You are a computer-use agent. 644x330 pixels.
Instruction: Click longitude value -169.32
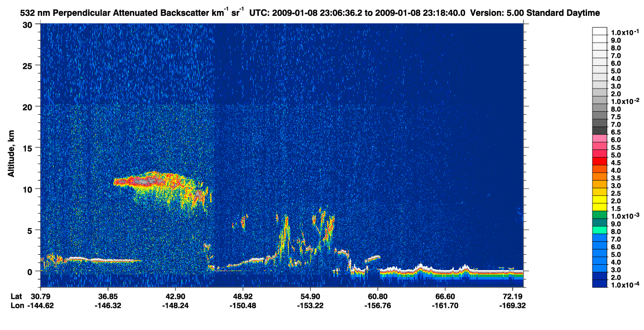[x=512, y=305]
